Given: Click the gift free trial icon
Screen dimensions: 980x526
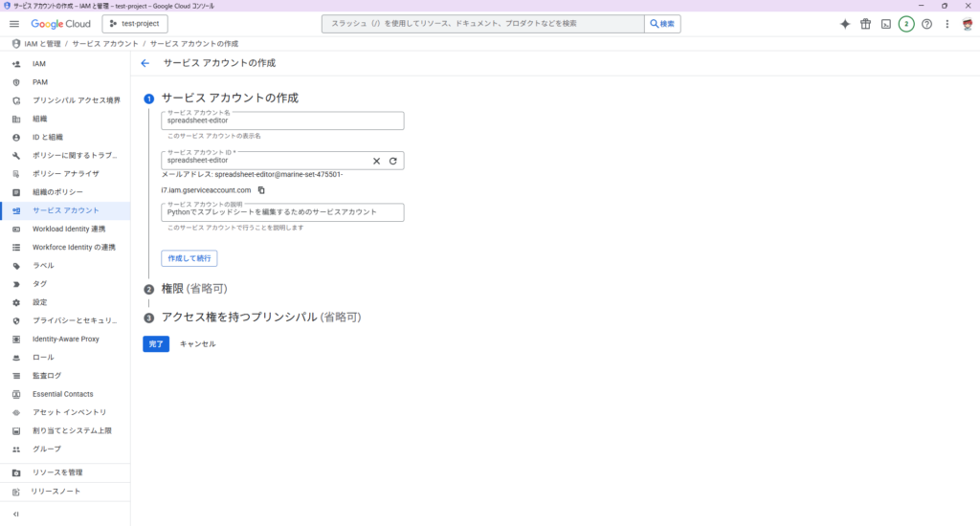Looking at the screenshot, I should coord(865,24).
